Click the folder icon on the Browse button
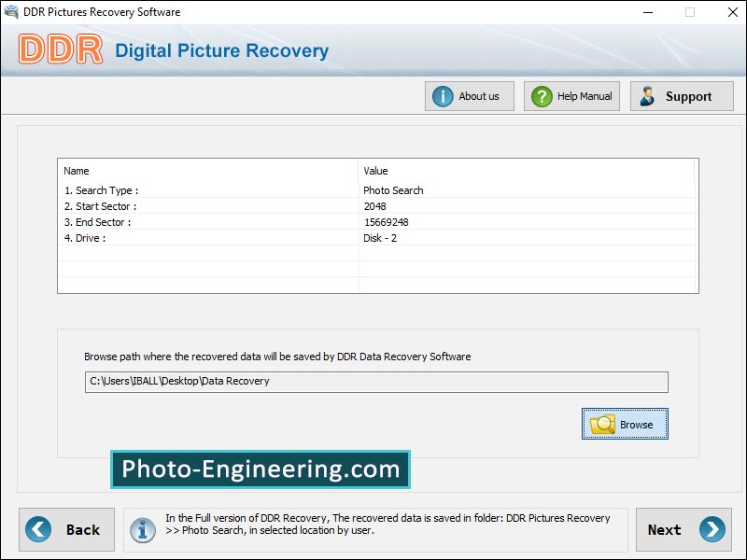Screen dimensions: 747x560 tap(601, 424)
